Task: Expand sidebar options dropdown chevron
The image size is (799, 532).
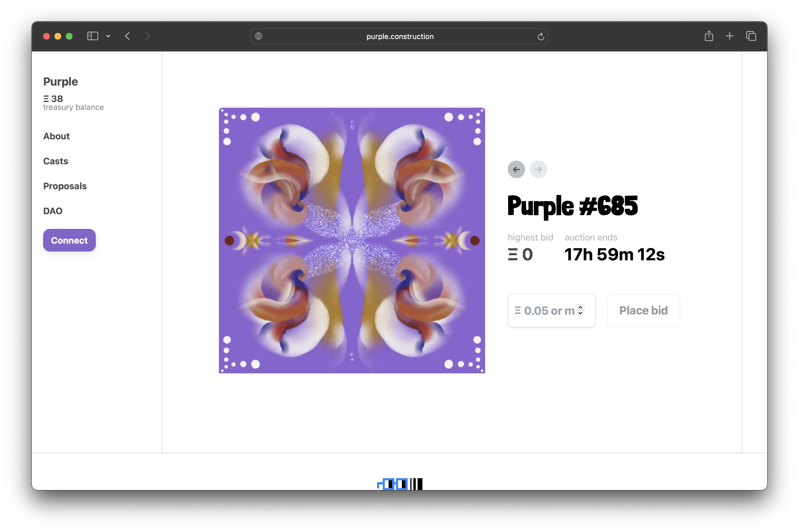Action: coord(108,36)
